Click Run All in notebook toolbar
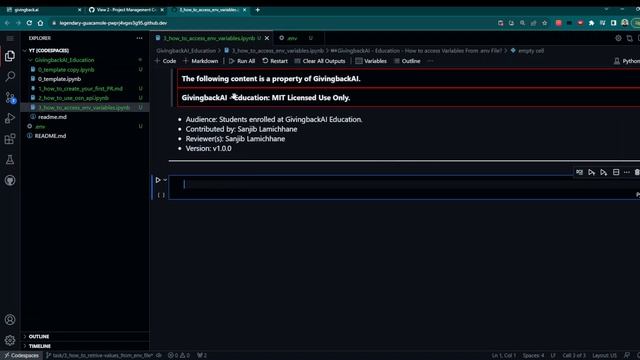 242,61
